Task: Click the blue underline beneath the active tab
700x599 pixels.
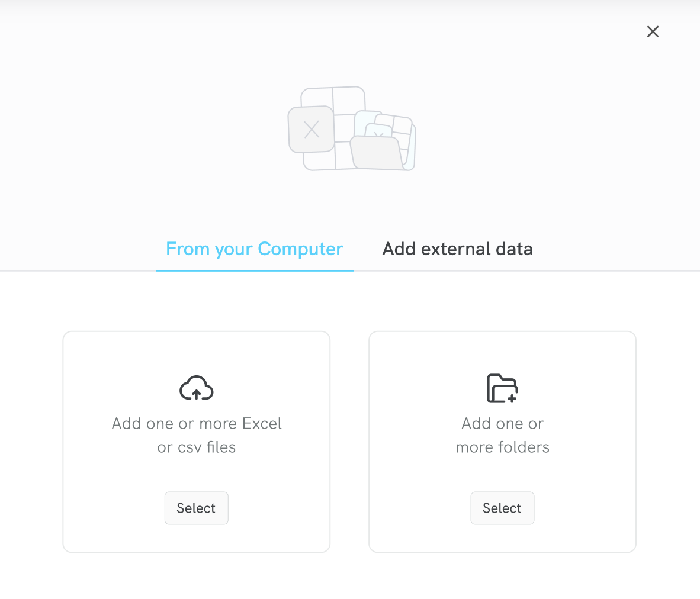Action: [255, 270]
